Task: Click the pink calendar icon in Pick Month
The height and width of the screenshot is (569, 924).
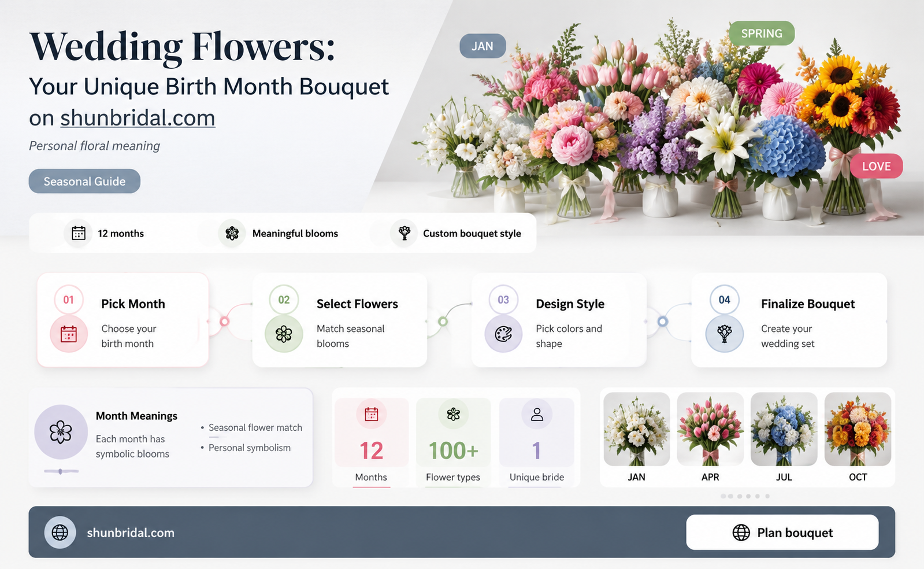Action: [69, 334]
